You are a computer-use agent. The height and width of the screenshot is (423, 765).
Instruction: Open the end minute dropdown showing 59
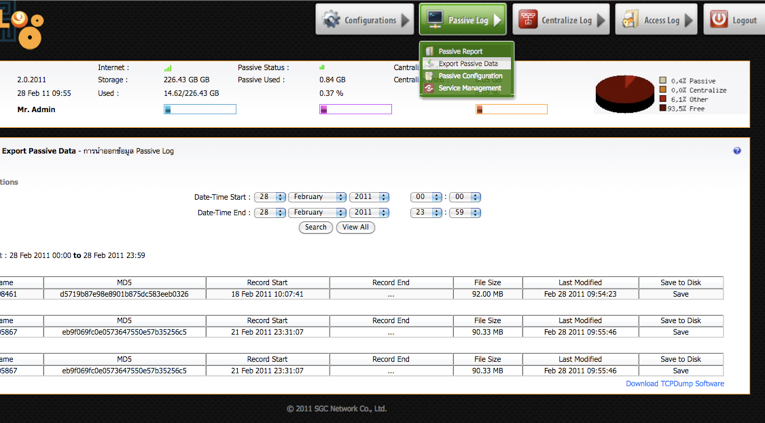(465, 213)
